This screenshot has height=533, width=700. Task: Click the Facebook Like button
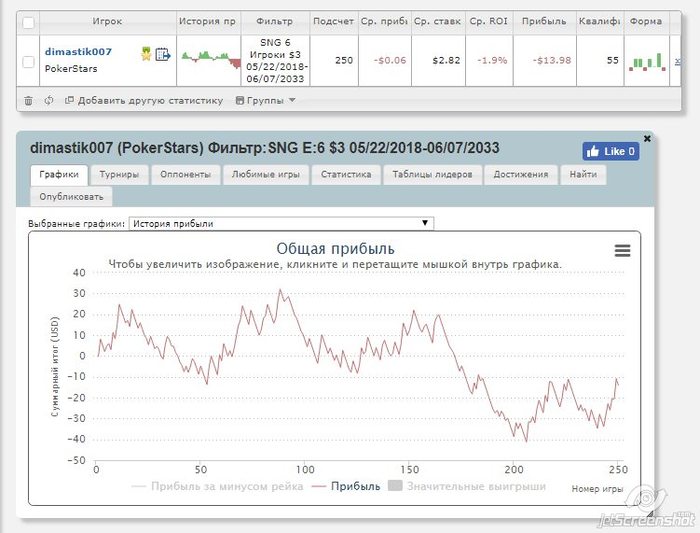[610, 151]
